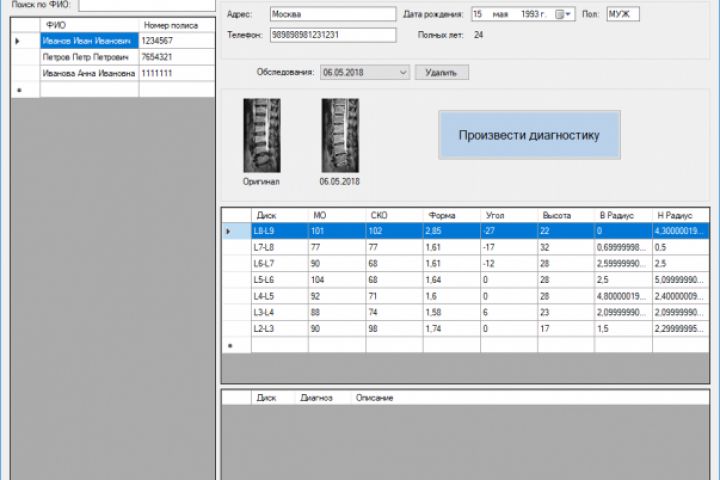Focus the Поиск по ФИО search field

click(x=147, y=5)
